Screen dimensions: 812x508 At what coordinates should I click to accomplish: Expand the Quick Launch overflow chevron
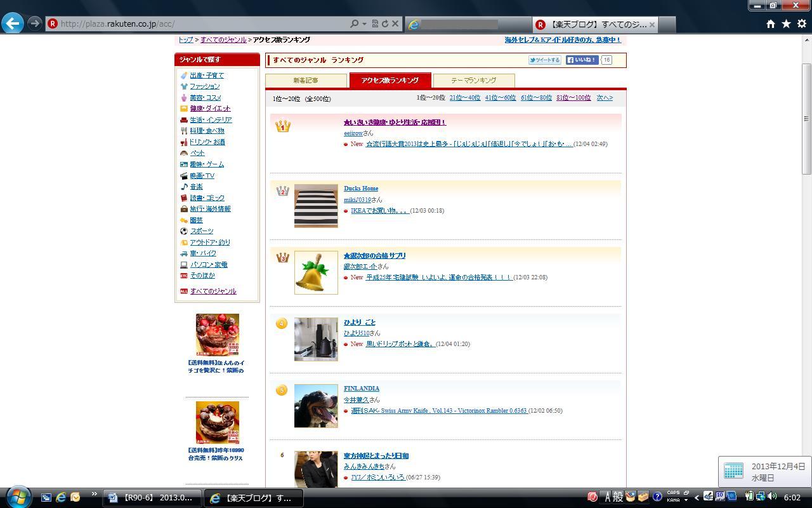click(x=95, y=494)
